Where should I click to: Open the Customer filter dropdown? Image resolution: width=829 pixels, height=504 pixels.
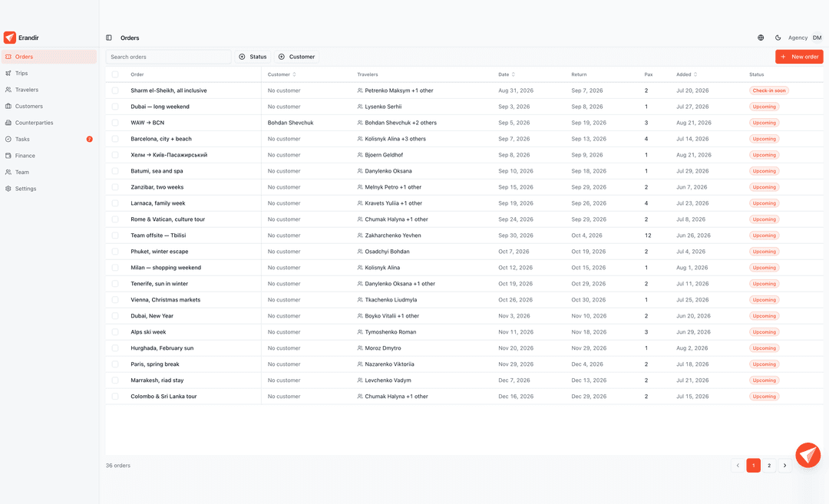point(296,57)
